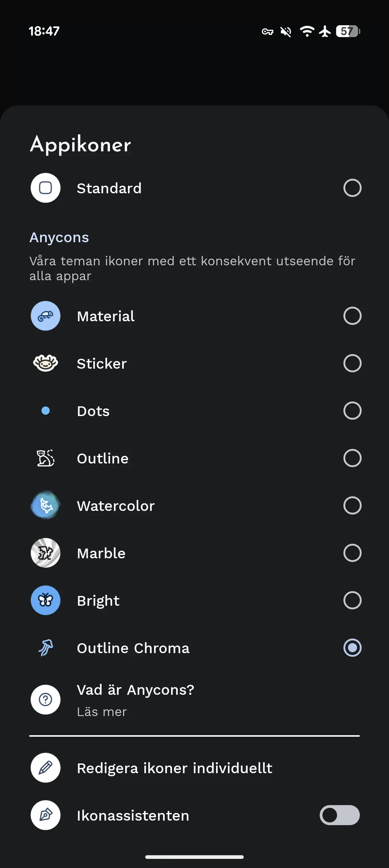Tap the bottom navigation handle bar
389x868 pixels.
(194, 857)
